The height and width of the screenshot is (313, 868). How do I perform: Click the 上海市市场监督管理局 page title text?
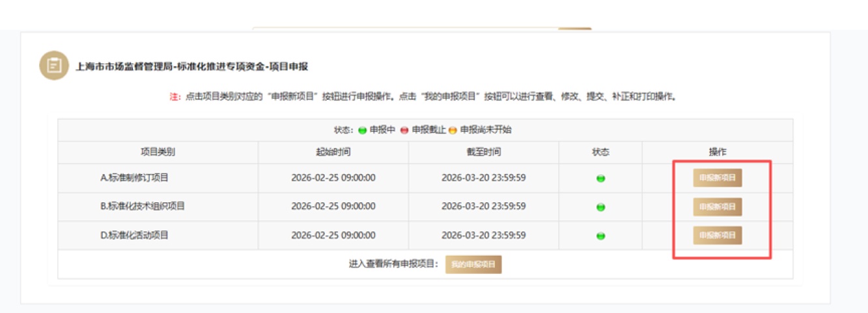pyautogui.click(x=192, y=67)
